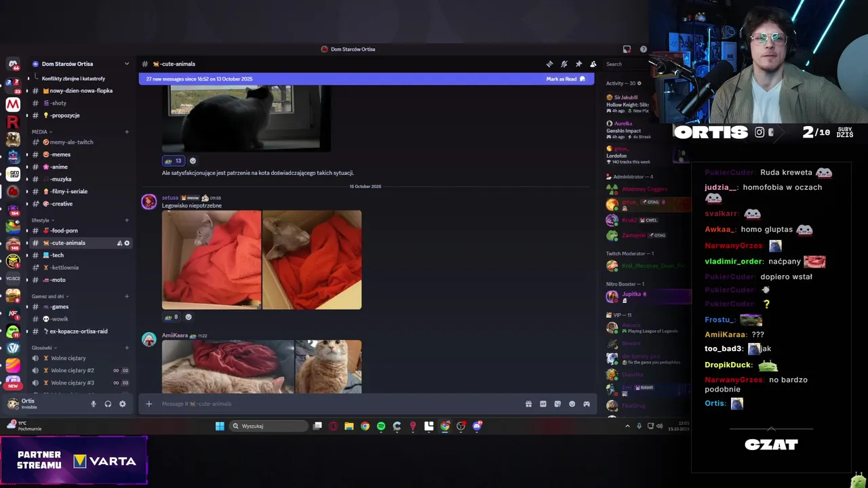This screenshot has height=488, width=868.
Task: Add a channel to the Głosówki category
Action: [x=127, y=348]
